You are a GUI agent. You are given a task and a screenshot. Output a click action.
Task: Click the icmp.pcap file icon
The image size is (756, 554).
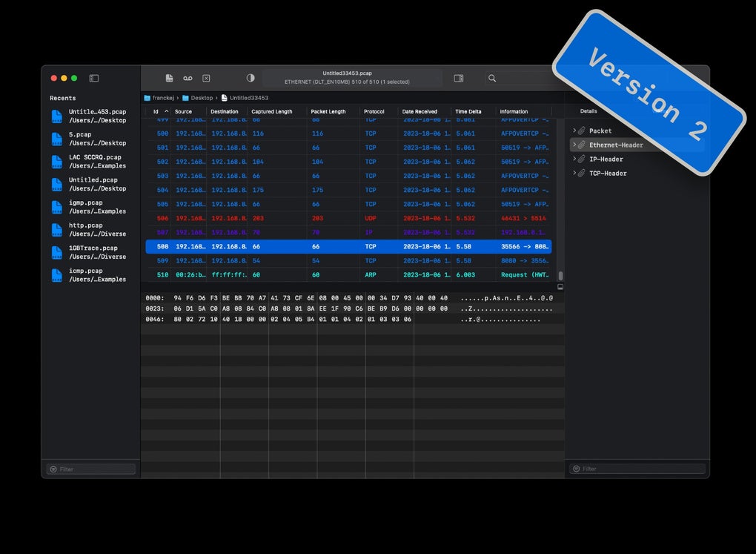[x=57, y=275]
